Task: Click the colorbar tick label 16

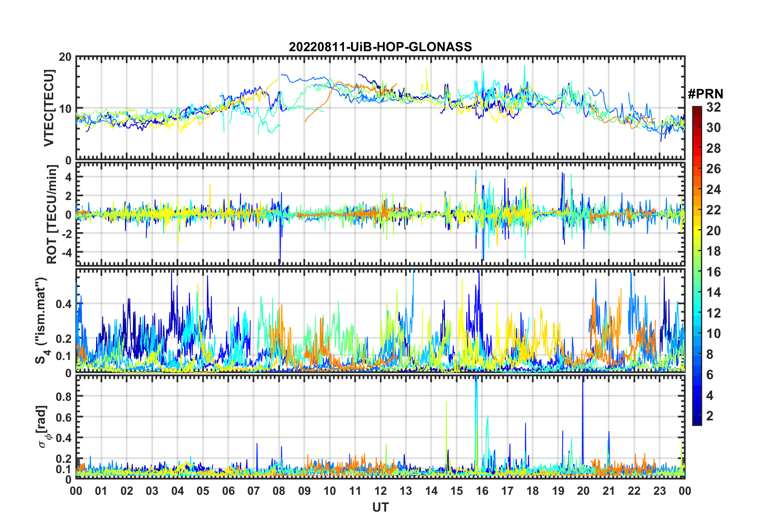Action: pos(713,272)
